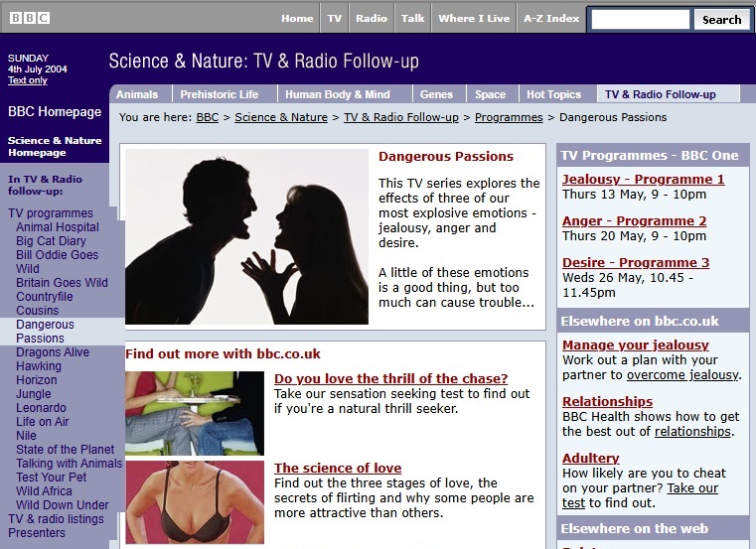This screenshot has height=549, width=756.
Task: Open 'The science of love' link
Action: pos(338,468)
